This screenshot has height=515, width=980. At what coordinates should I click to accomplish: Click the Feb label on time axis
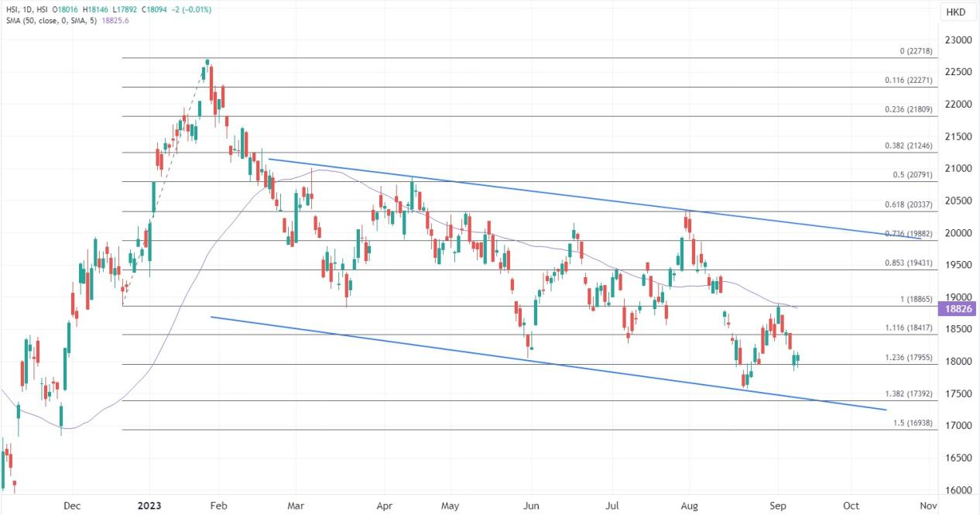[218, 506]
